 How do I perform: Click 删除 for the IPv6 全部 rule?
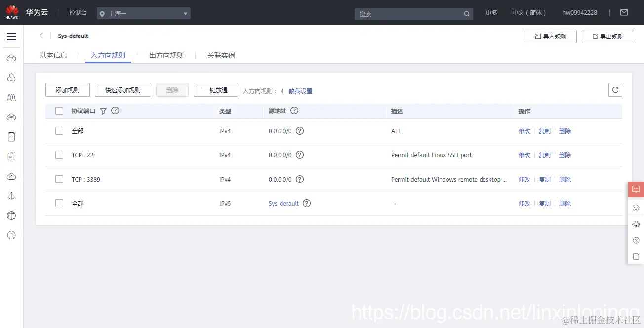tap(565, 203)
